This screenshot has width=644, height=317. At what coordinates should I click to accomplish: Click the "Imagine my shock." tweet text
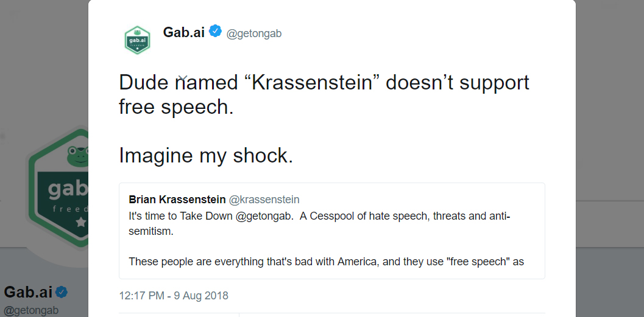pos(206,156)
